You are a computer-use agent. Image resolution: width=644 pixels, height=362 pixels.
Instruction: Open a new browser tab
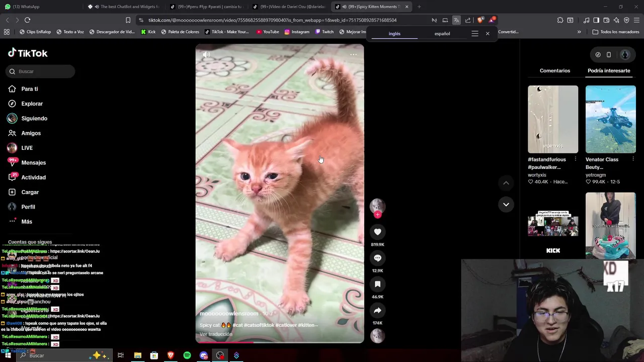click(x=419, y=7)
